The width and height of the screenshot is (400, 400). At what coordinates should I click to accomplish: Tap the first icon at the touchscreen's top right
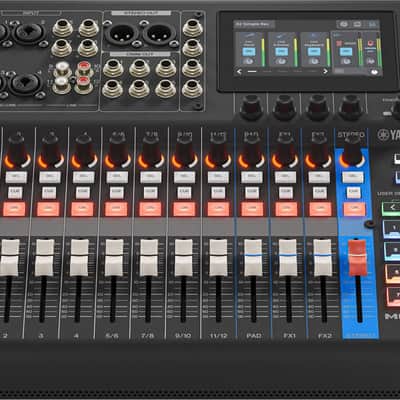point(344,24)
